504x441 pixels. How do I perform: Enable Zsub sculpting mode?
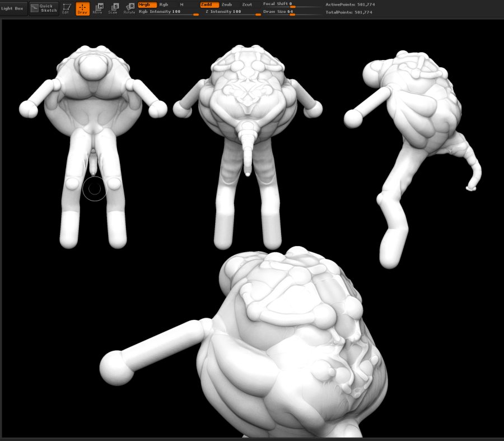click(227, 5)
